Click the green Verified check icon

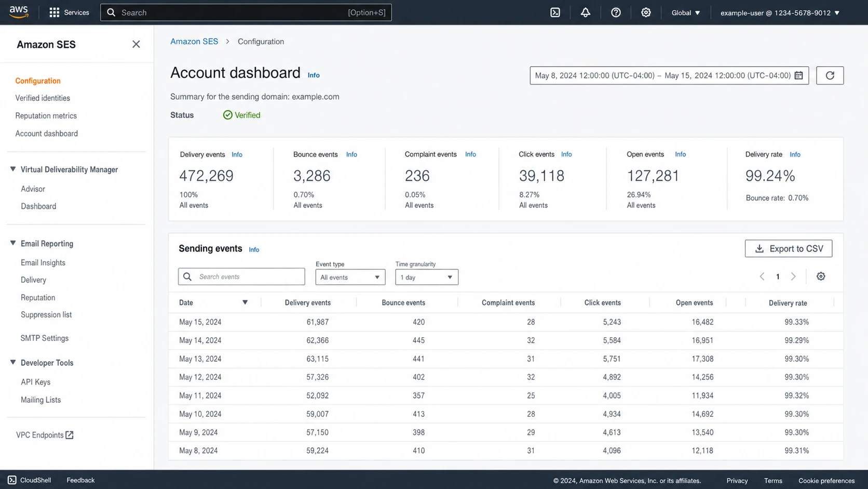pos(227,115)
